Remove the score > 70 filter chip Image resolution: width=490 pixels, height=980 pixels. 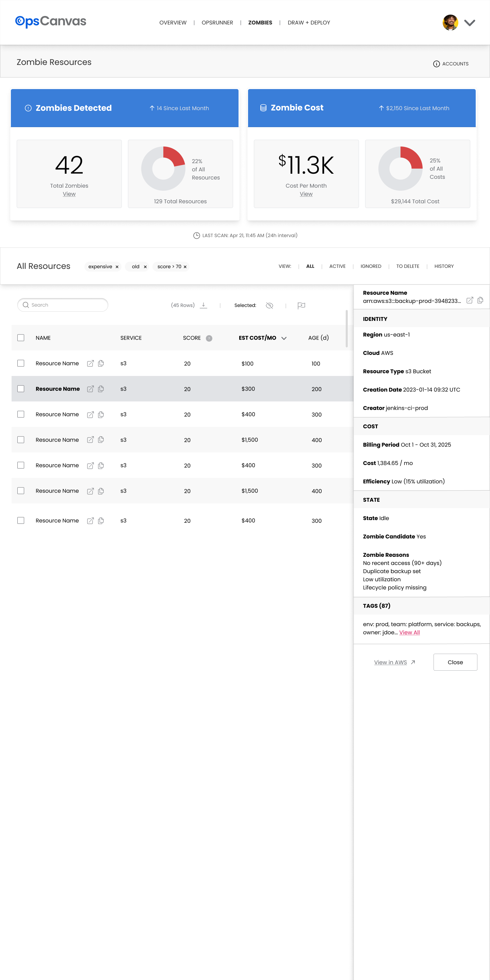185,267
